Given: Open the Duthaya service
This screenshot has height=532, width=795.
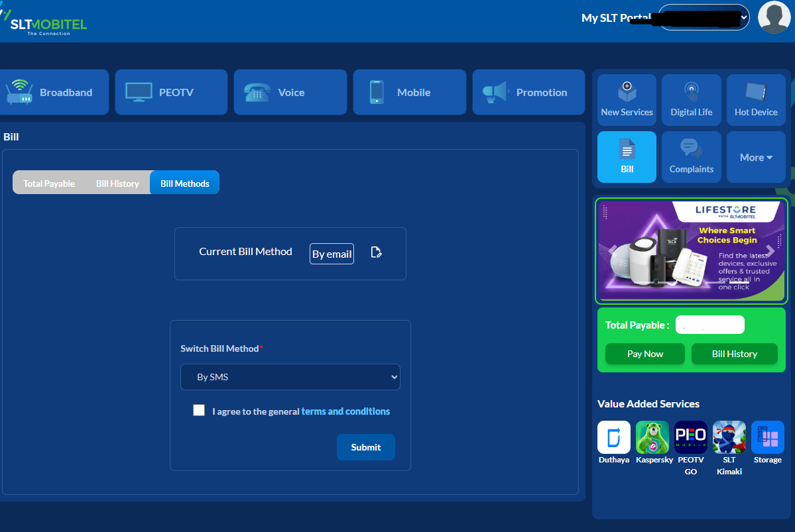Looking at the screenshot, I should (x=613, y=443).
